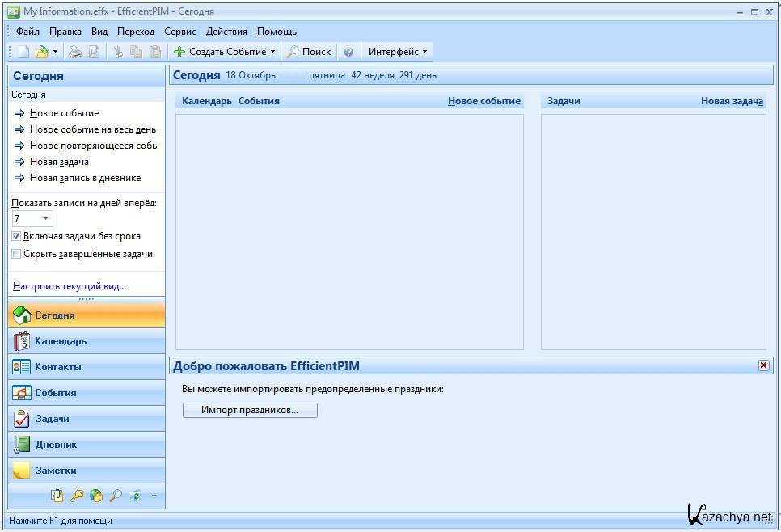Open the password manager key icon
This screenshot has width=781, height=532.
[x=77, y=496]
